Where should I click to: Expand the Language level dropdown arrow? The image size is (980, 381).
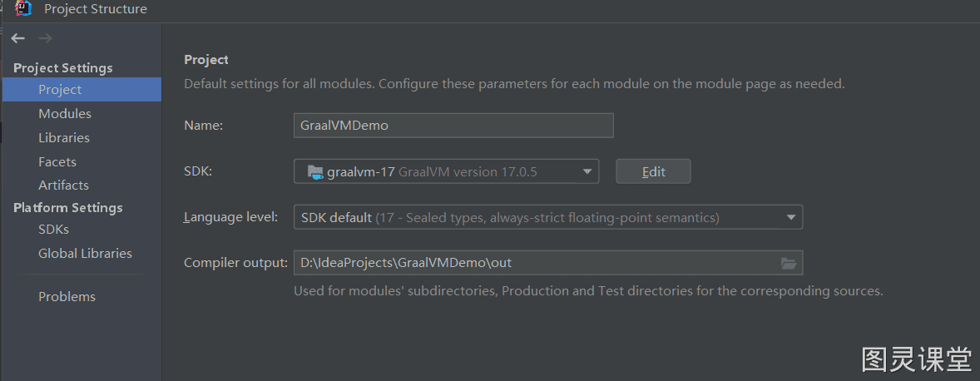(790, 217)
